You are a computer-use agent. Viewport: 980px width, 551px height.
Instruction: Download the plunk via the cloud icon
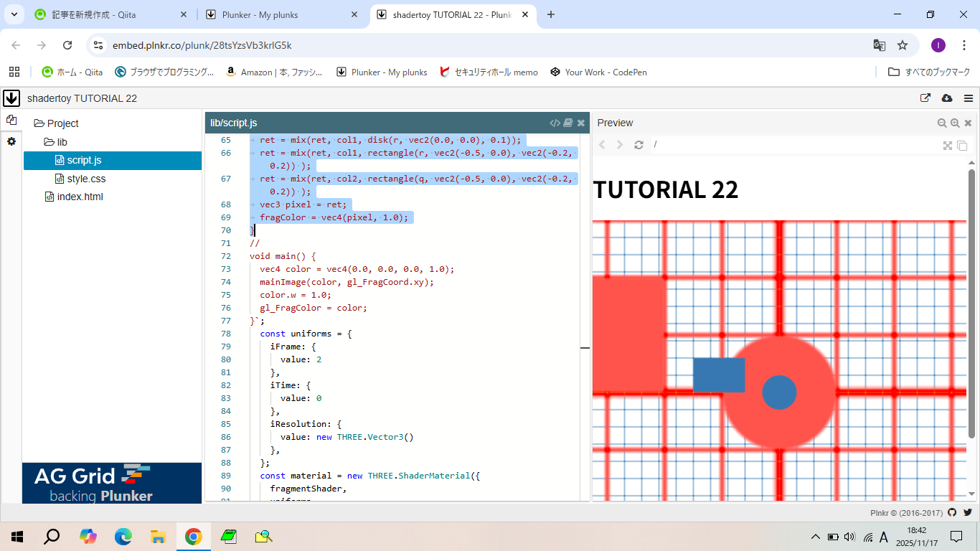pyautogui.click(x=946, y=98)
